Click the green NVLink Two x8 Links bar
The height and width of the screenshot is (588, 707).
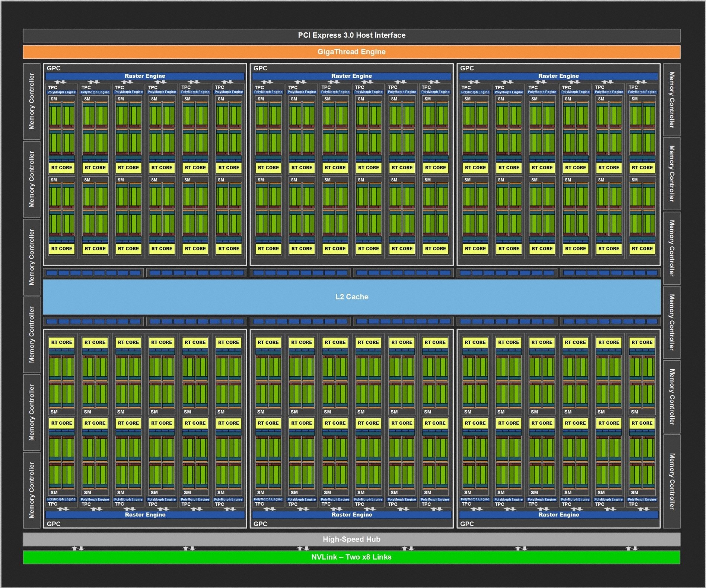click(351, 557)
